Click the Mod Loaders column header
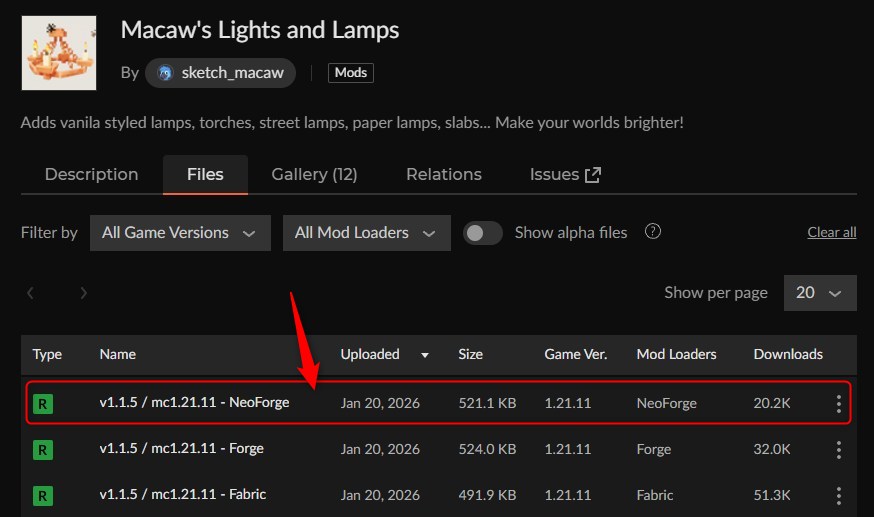874x517 pixels. pos(676,354)
